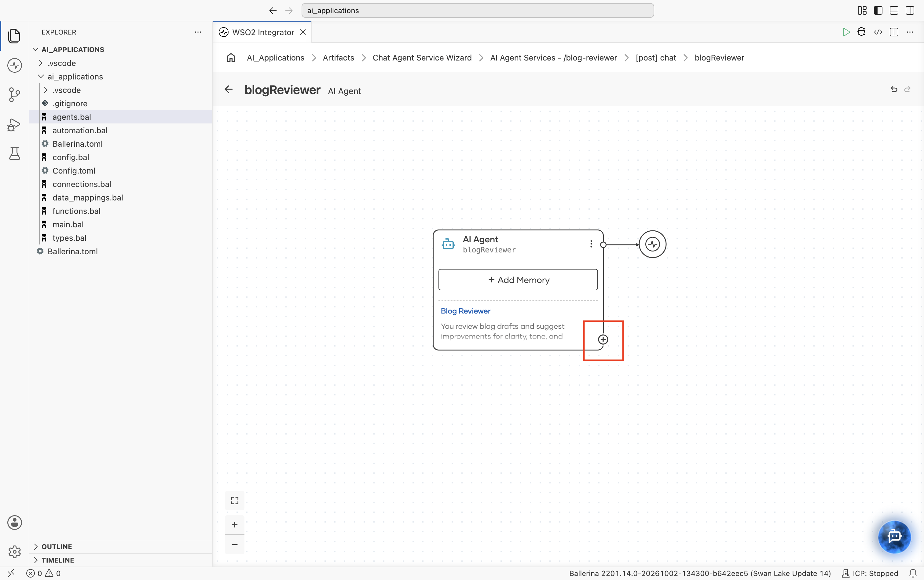The height and width of the screenshot is (580, 924).
Task: Open the Testing flask icon
Action: click(x=14, y=153)
